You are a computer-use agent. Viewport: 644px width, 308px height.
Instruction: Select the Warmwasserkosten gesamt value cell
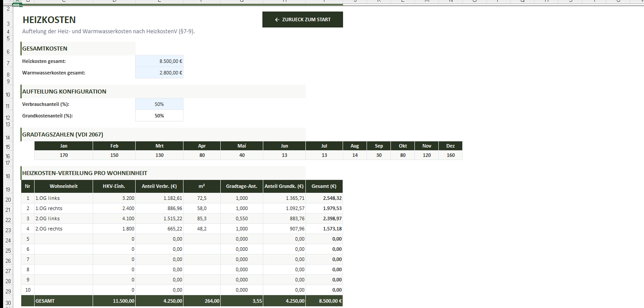[159, 73]
